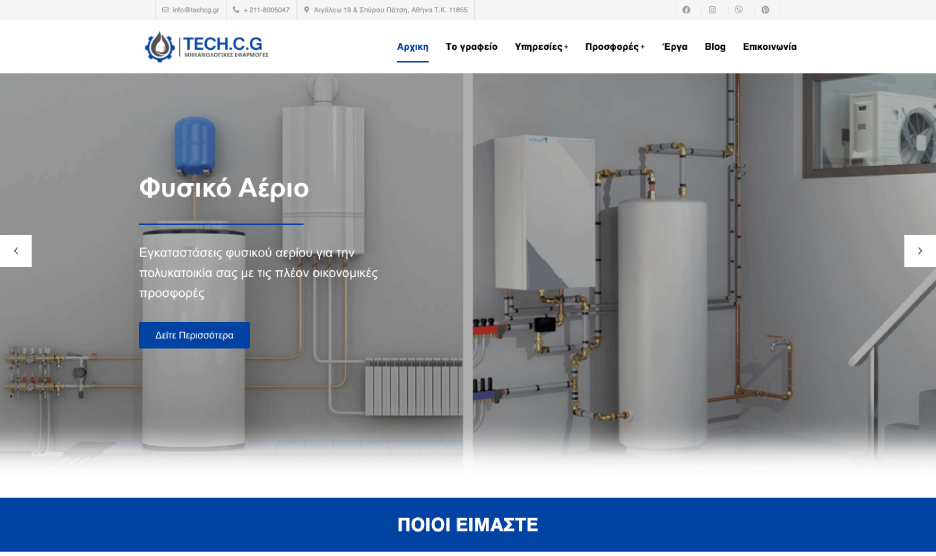The image size is (936, 556).
Task: Click the Δείτε Περισσότερα button
Action: 194,335
